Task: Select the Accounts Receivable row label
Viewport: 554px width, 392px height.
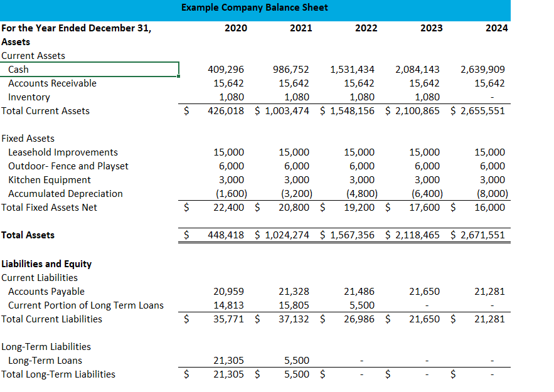Action: [52, 83]
